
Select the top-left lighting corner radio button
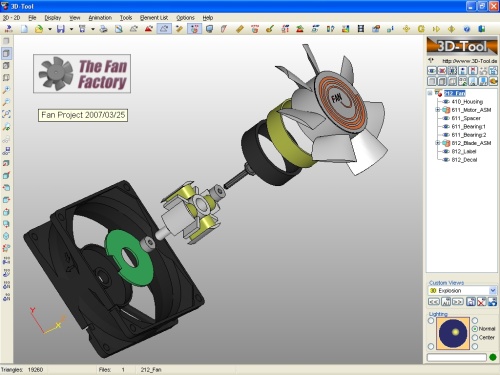tap(431, 321)
